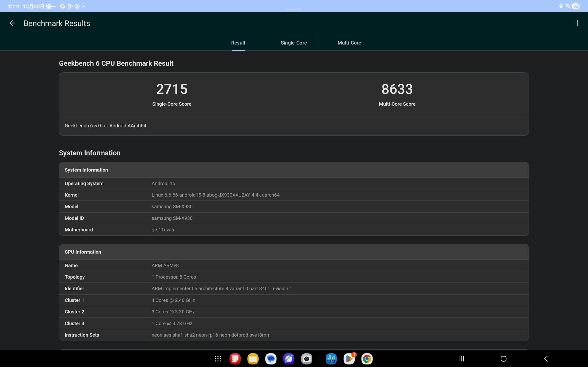Launch Samsung Internet browser
Screen dimensions: 588x367
tap(288, 359)
